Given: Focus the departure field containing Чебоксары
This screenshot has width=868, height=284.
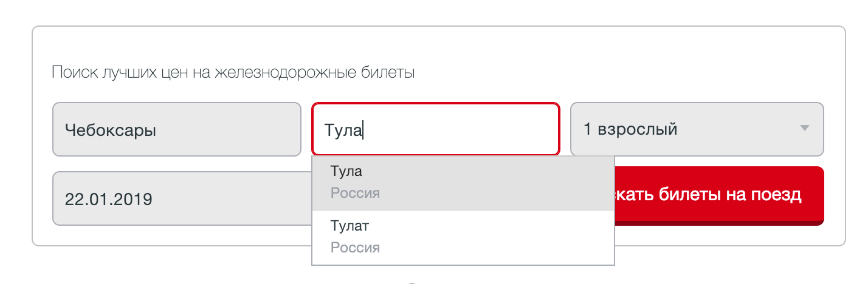Looking at the screenshot, I should point(177,129).
